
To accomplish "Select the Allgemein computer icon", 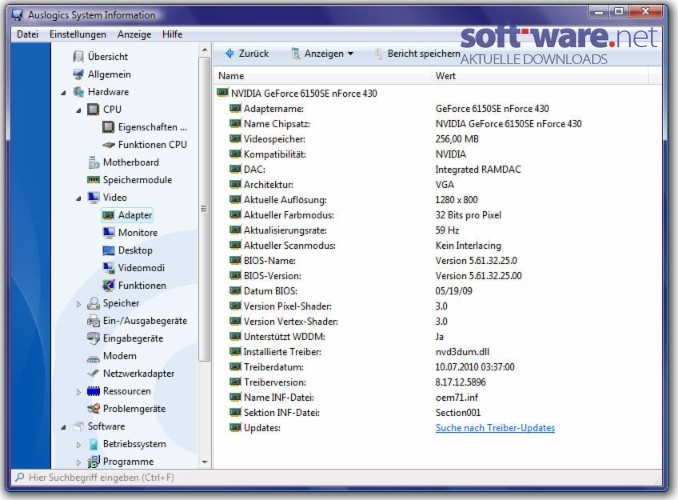I will (78, 74).
